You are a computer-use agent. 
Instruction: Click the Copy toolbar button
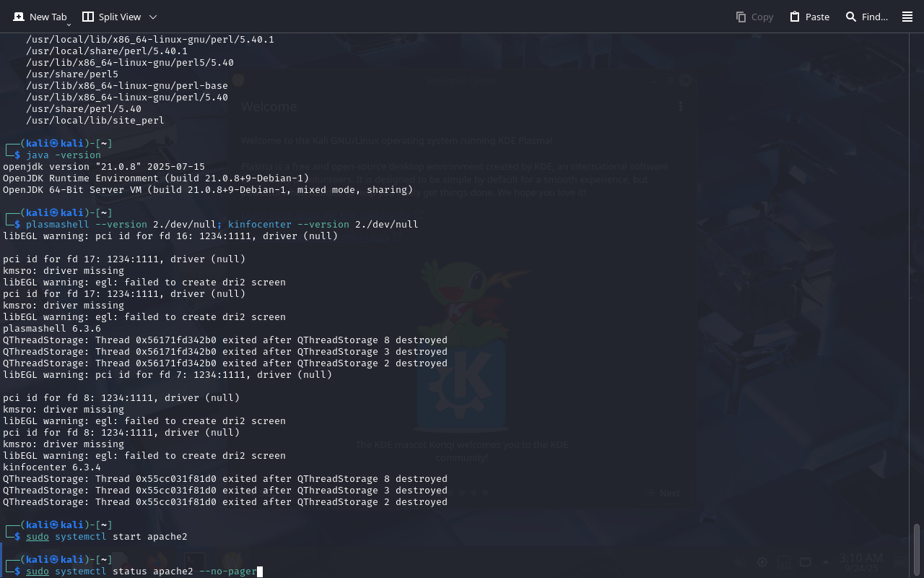coord(754,17)
